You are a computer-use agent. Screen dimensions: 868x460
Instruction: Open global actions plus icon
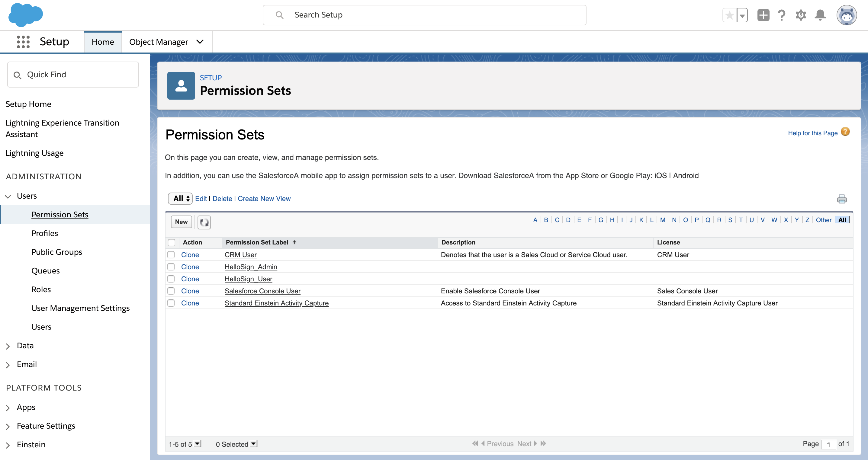(763, 15)
